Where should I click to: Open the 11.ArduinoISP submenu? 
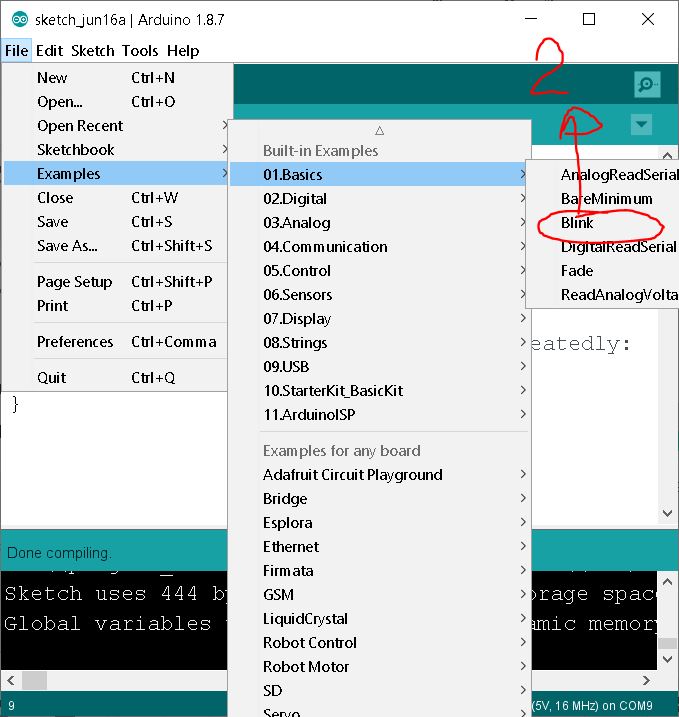[380, 415]
